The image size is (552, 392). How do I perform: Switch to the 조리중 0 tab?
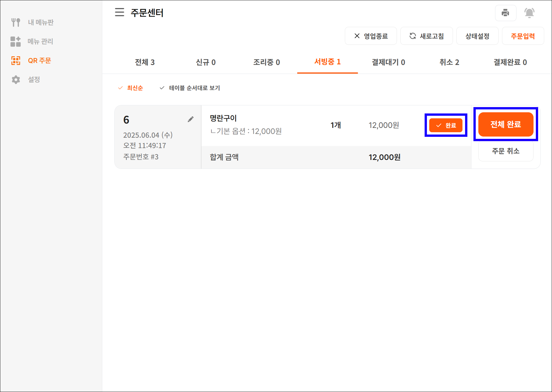click(x=267, y=62)
